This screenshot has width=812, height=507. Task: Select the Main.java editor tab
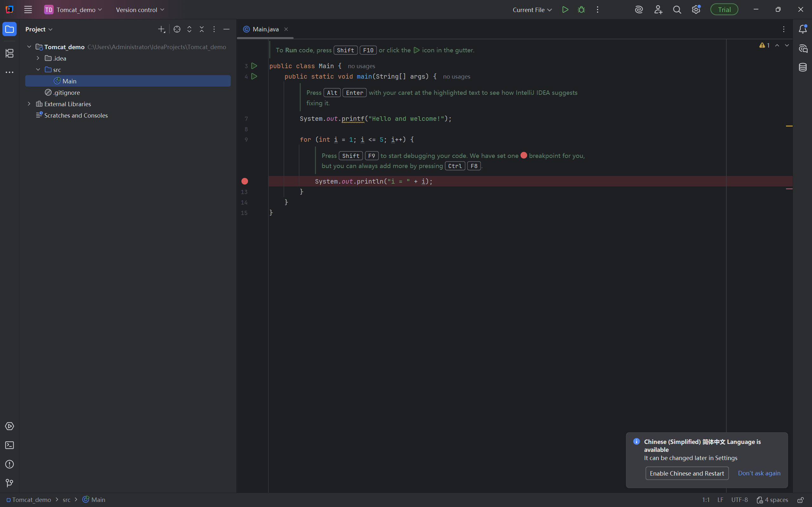265,29
